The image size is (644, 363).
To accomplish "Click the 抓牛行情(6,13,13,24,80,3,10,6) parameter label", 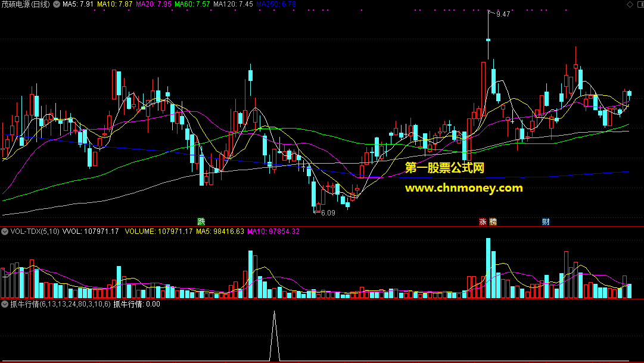I will click(x=60, y=304).
